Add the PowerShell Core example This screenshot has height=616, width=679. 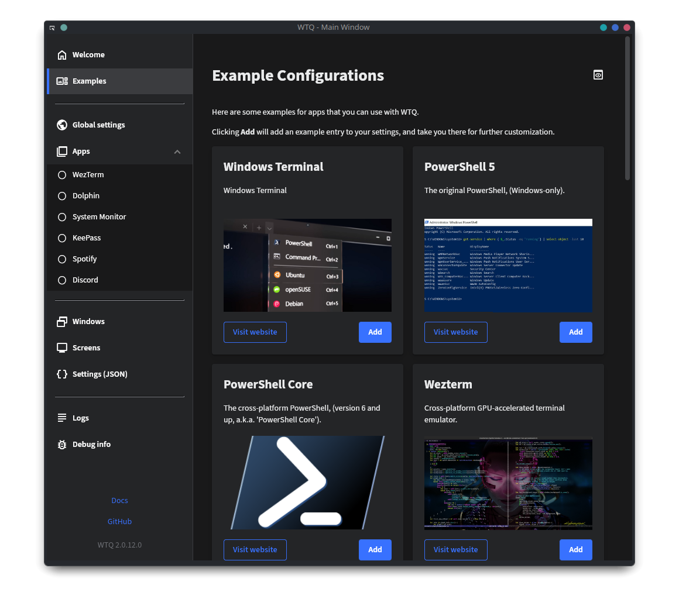375,549
